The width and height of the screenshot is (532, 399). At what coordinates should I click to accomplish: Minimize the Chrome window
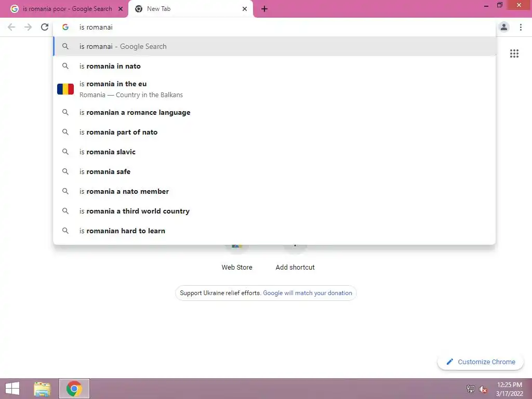tap(486, 5)
